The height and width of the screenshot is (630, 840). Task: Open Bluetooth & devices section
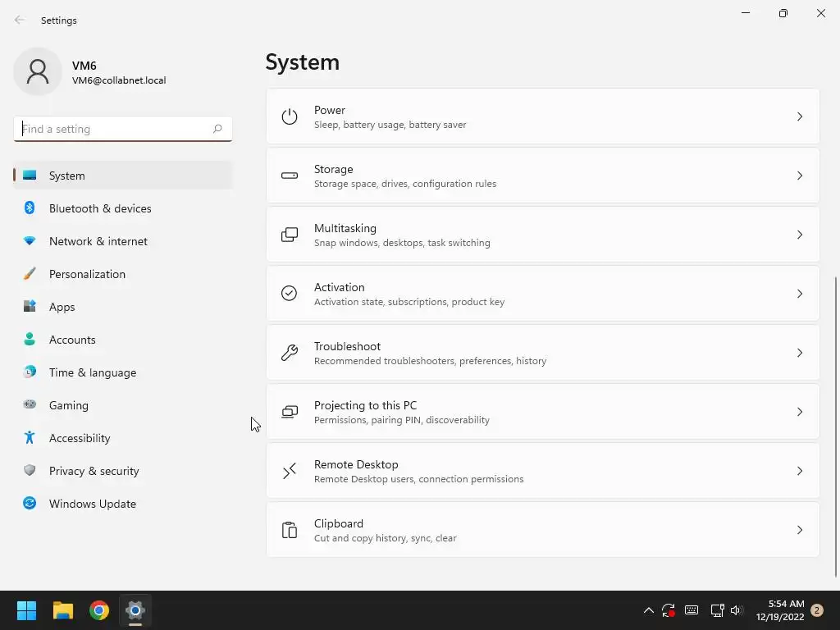pos(123,208)
